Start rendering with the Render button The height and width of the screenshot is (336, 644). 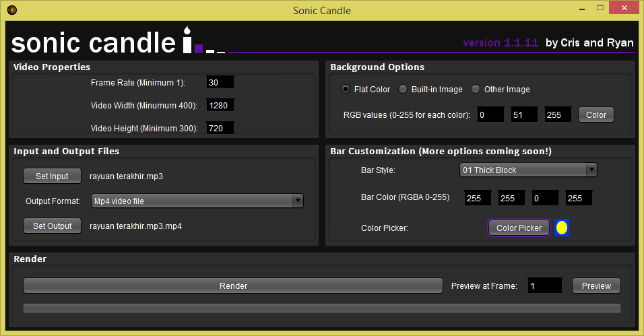pyautogui.click(x=233, y=286)
